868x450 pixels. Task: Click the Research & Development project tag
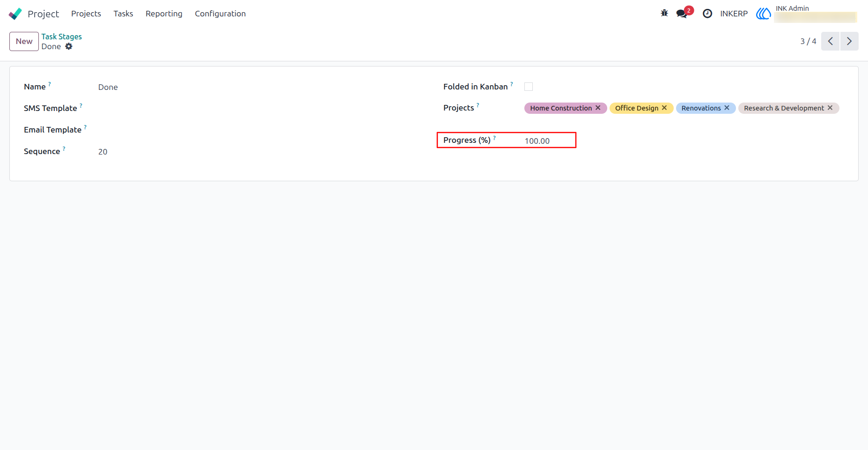(784, 108)
